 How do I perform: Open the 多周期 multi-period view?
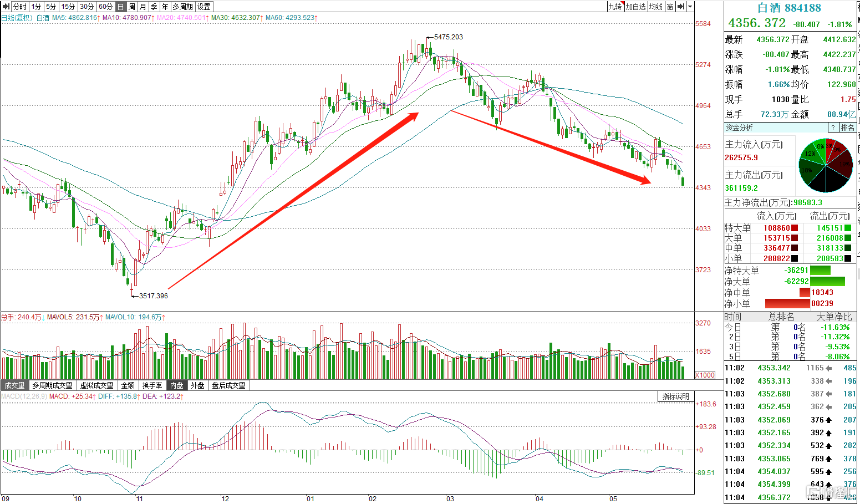point(183,7)
